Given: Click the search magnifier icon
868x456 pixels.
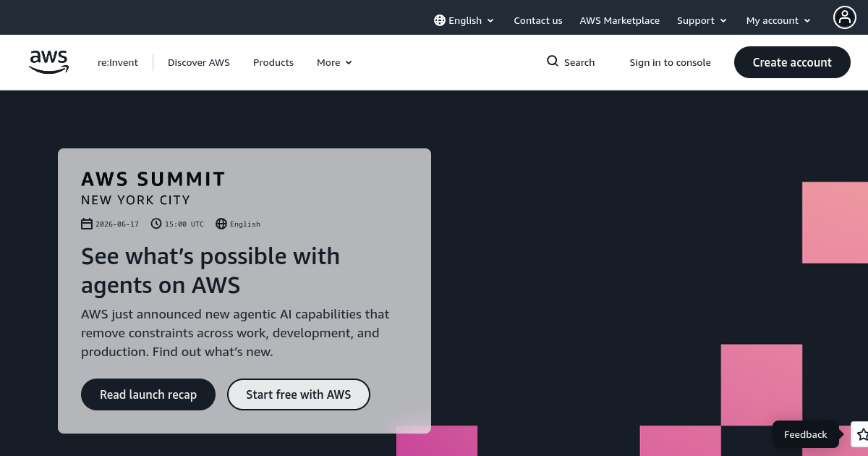Looking at the screenshot, I should pos(553,62).
